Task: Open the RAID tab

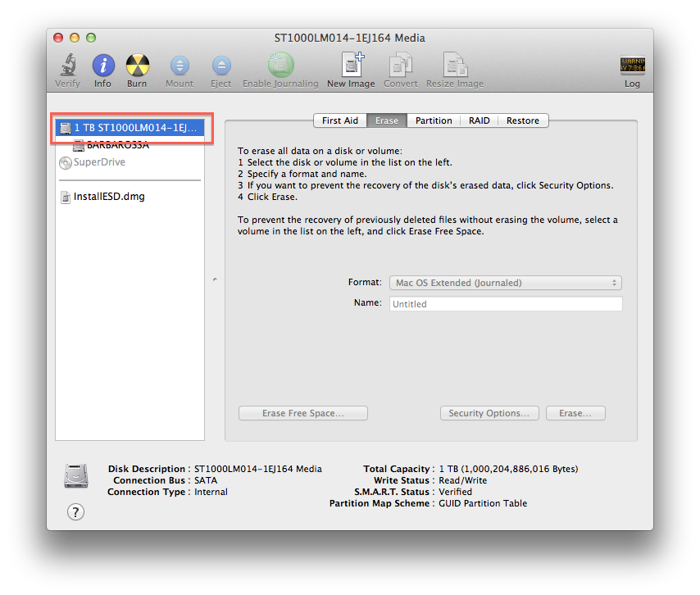Action: (x=479, y=120)
